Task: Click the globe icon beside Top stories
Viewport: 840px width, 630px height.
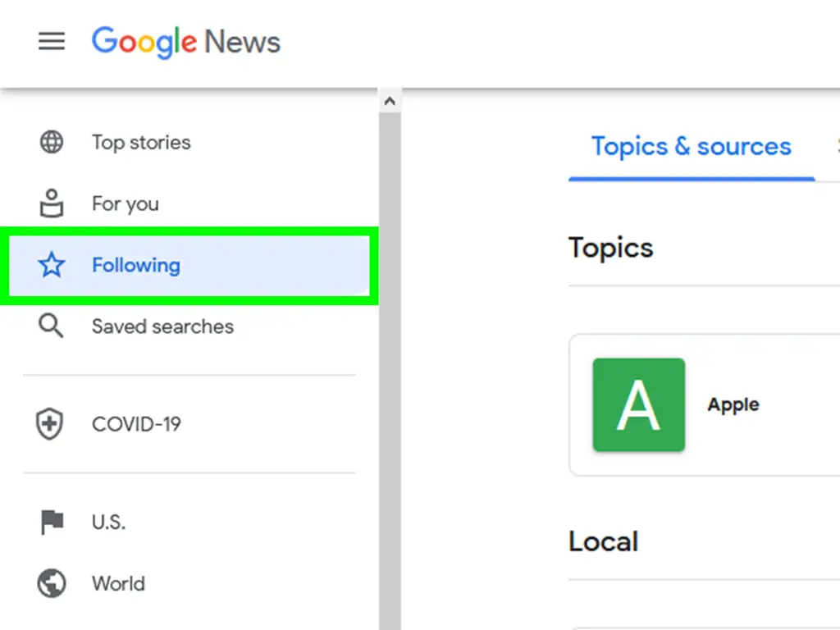Action: coord(52,142)
